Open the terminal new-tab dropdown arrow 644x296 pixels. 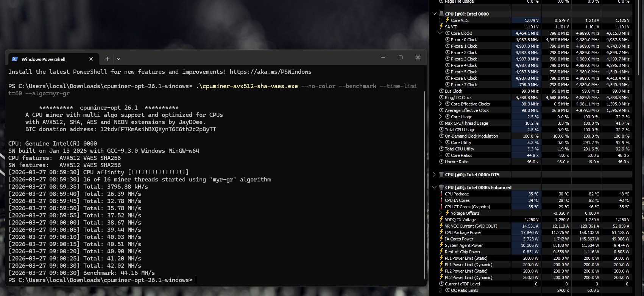(x=119, y=59)
